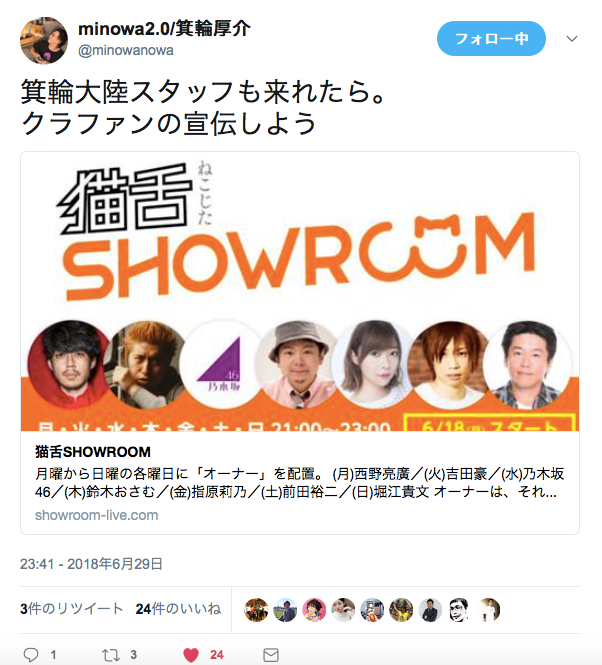
Task: Click the tweet timestamp 23:41 - 2018年6月29日
Action: (91, 564)
